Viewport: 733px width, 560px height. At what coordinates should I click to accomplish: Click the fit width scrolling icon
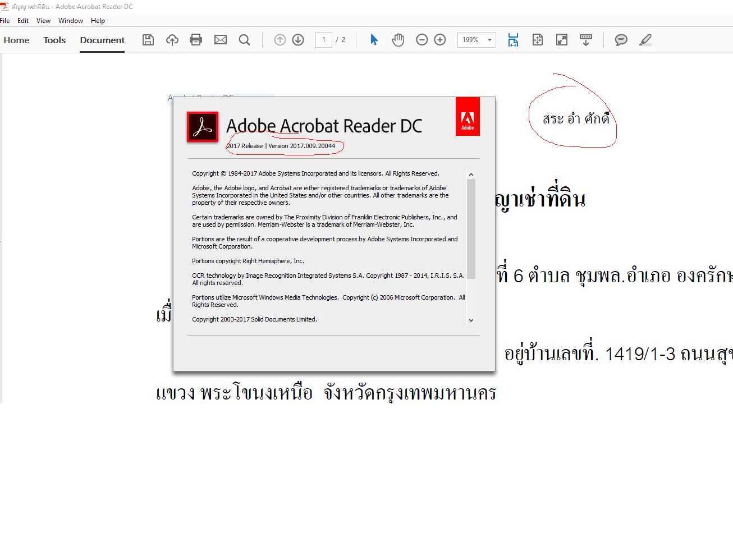point(513,40)
